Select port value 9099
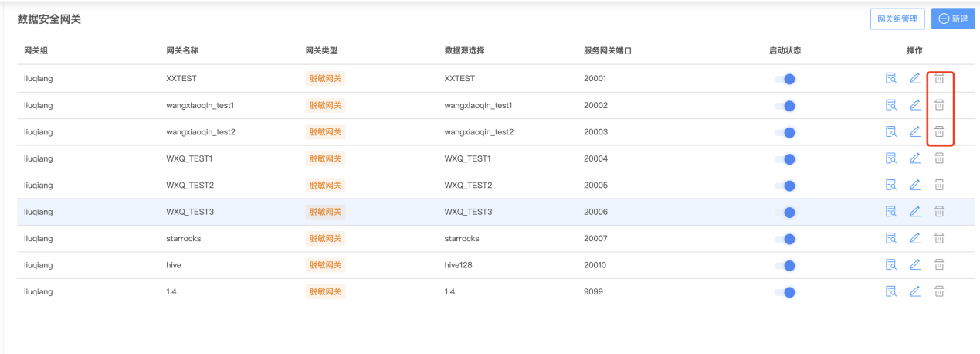980x354 pixels. [593, 291]
